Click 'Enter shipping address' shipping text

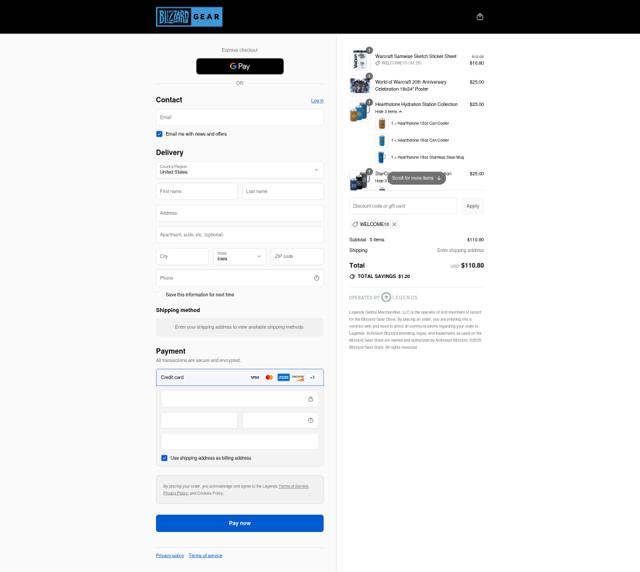point(460,250)
